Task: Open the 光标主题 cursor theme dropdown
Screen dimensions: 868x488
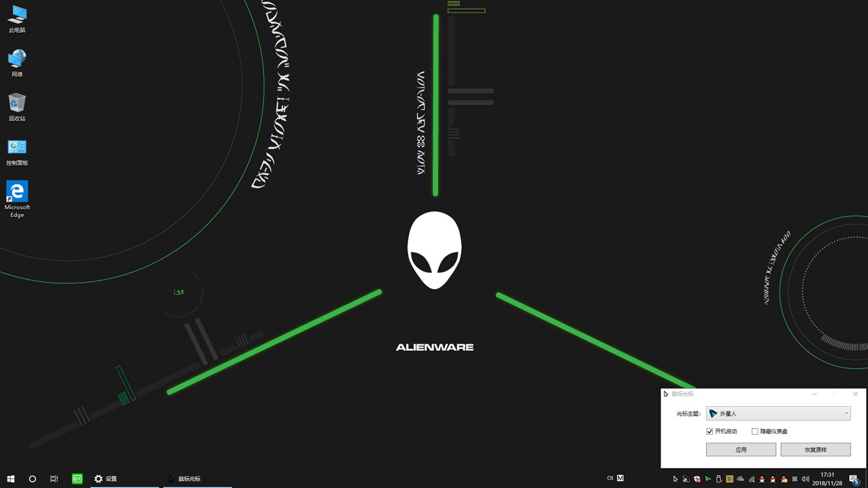Action: pos(778,413)
